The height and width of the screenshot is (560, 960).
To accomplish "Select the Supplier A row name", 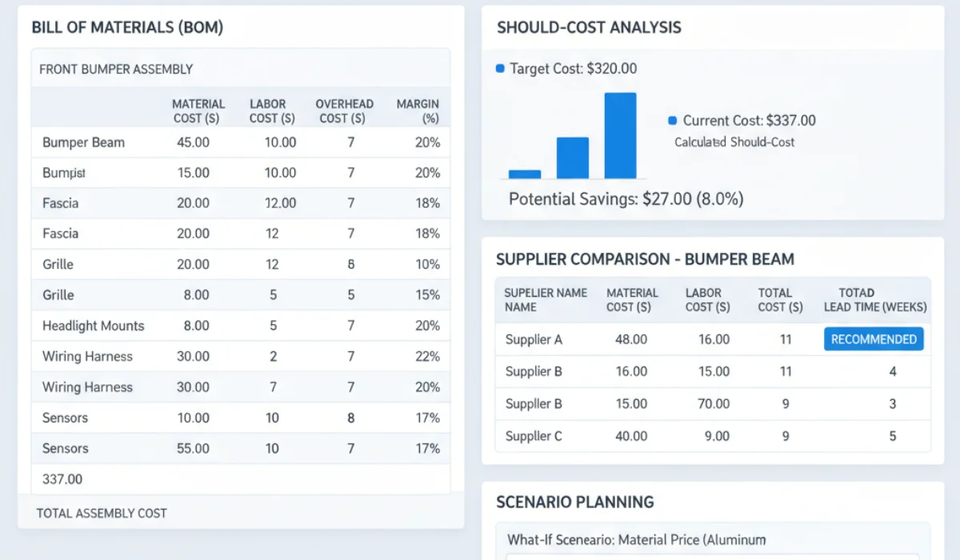I will 534,339.
